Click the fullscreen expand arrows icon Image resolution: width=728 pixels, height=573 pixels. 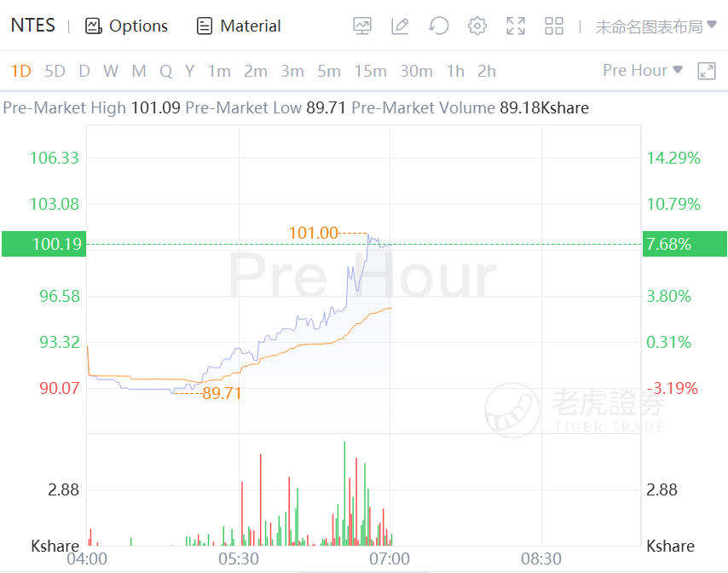point(515,26)
